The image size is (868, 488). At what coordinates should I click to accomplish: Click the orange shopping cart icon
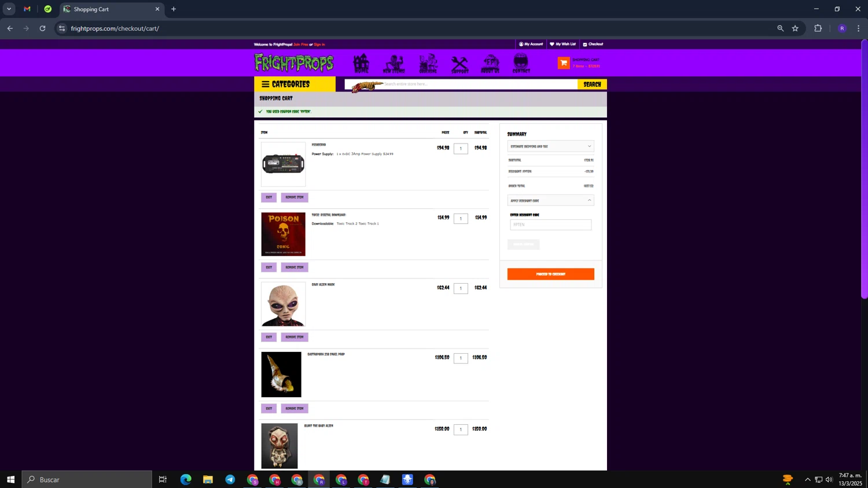(564, 63)
